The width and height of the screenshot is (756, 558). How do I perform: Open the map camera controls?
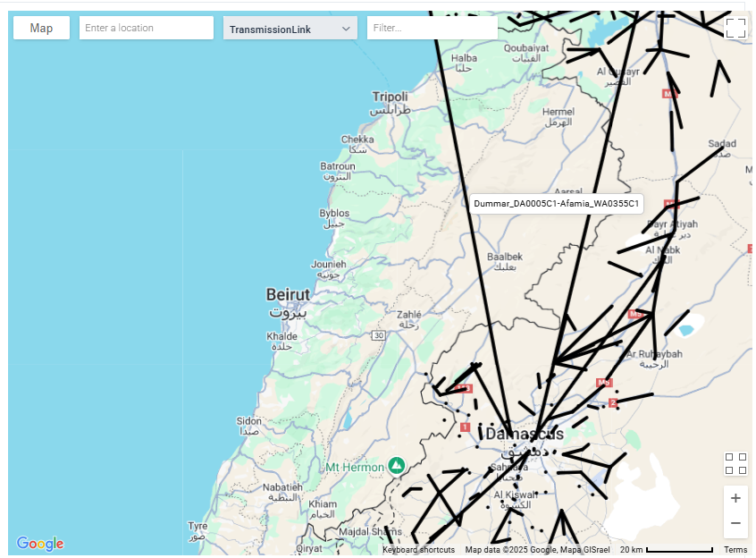click(735, 463)
